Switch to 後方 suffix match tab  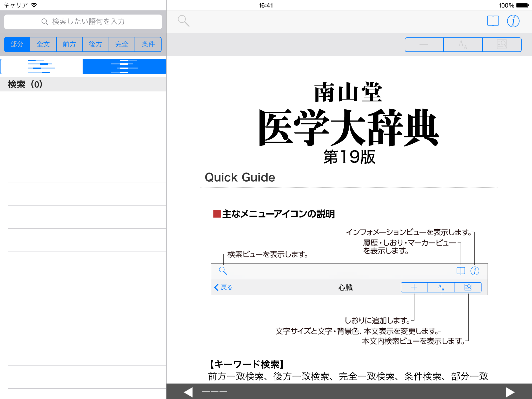point(95,44)
